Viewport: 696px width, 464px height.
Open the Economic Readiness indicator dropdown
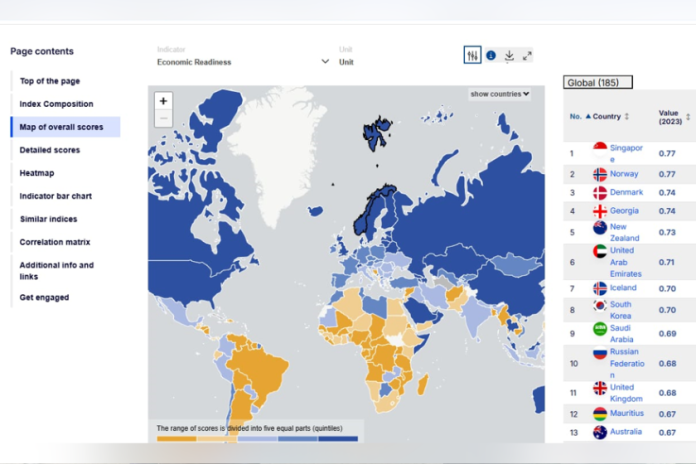[x=243, y=62]
